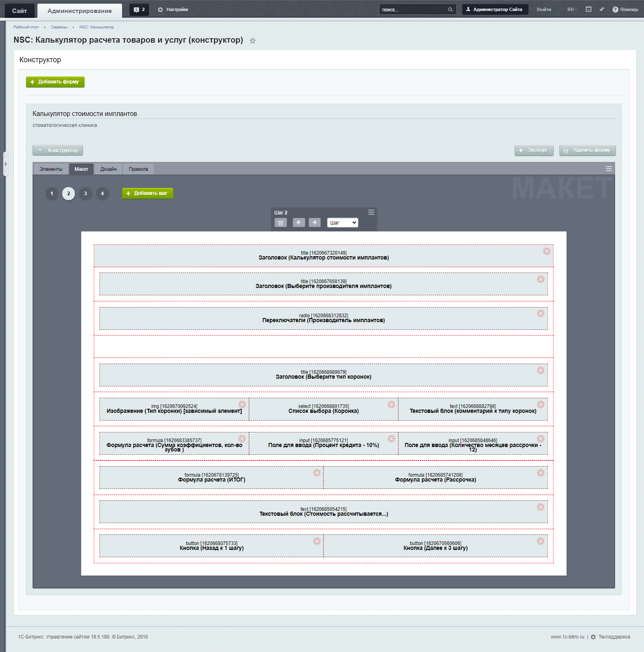Move step 2 right using the arrow icon
Viewport: 644px width, 652px height.
click(x=314, y=222)
